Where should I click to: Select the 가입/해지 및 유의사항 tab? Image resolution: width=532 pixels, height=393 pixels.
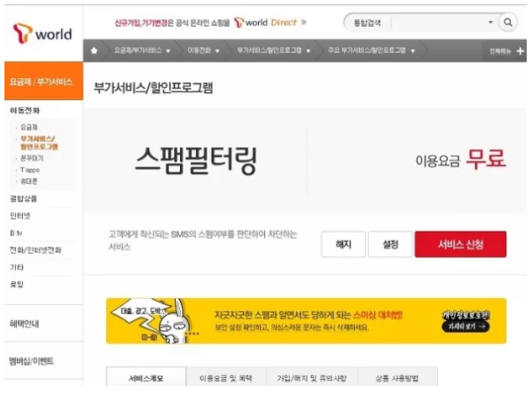(x=312, y=377)
